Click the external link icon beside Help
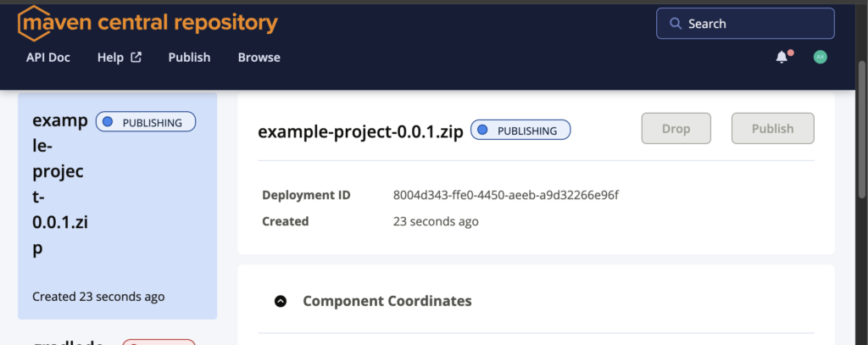 pos(136,58)
